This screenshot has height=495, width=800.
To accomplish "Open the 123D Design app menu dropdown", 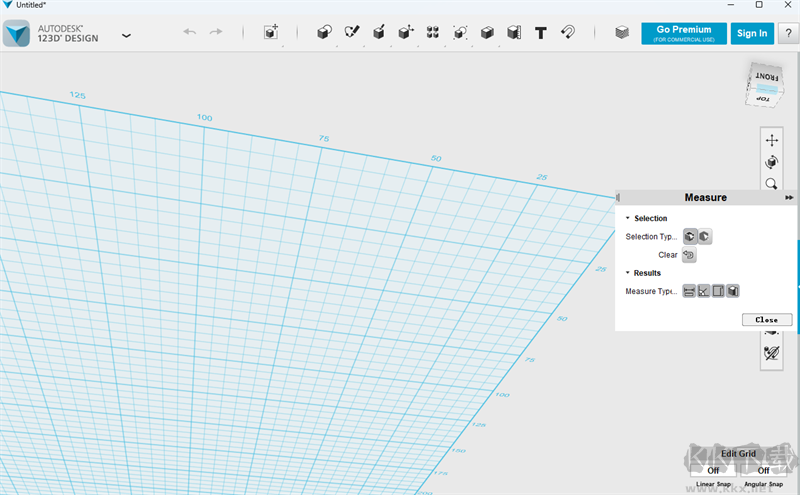I will click(126, 35).
